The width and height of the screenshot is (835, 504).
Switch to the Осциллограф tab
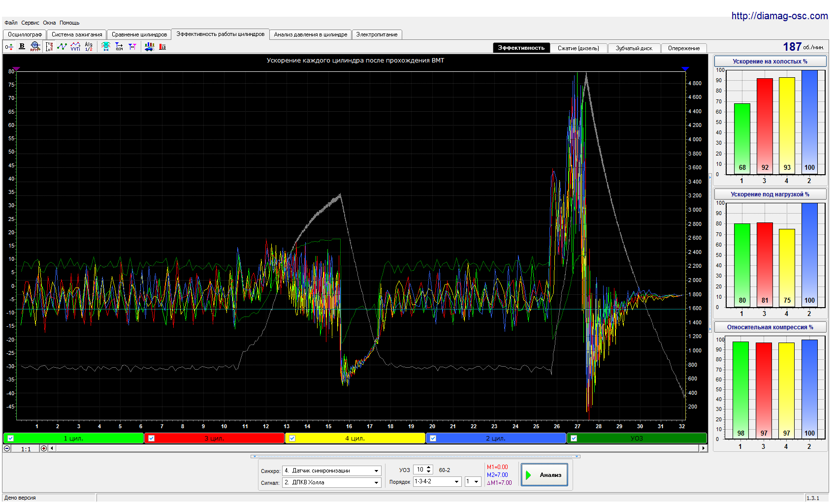tap(25, 34)
